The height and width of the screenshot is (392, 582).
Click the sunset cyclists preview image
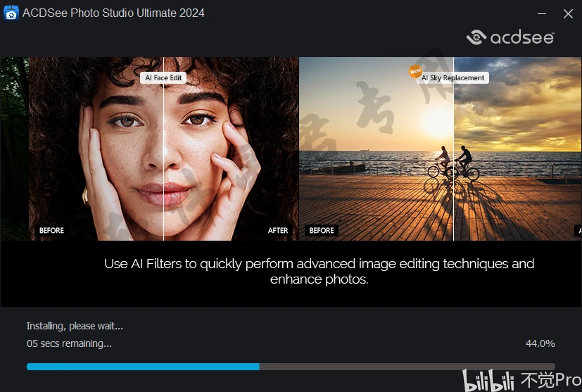tap(441, 148)
